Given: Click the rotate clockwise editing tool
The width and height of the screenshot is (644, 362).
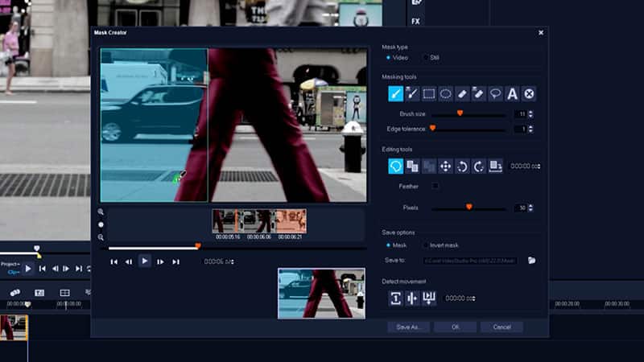Looking at the screenshot, I should click(478, 166).
